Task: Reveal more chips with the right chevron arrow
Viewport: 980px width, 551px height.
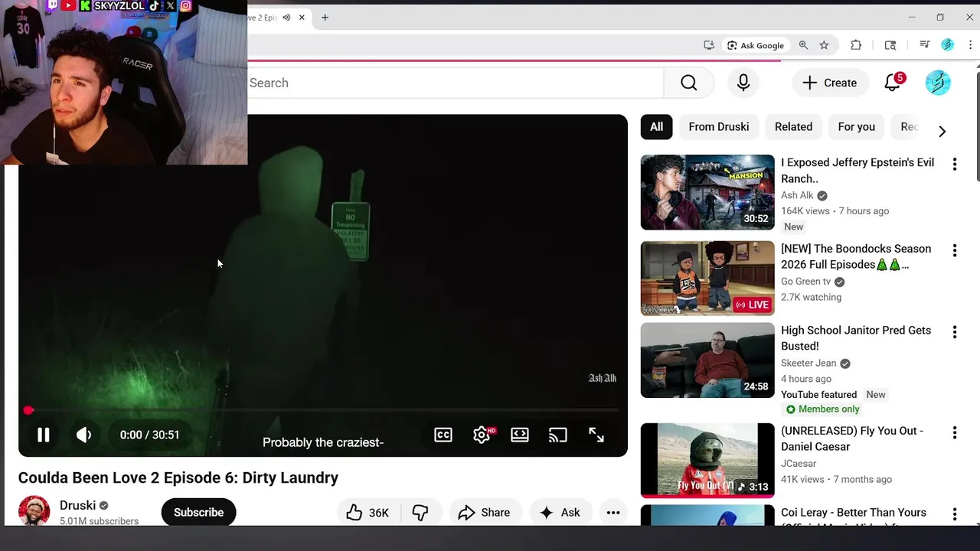Action: 942,132
